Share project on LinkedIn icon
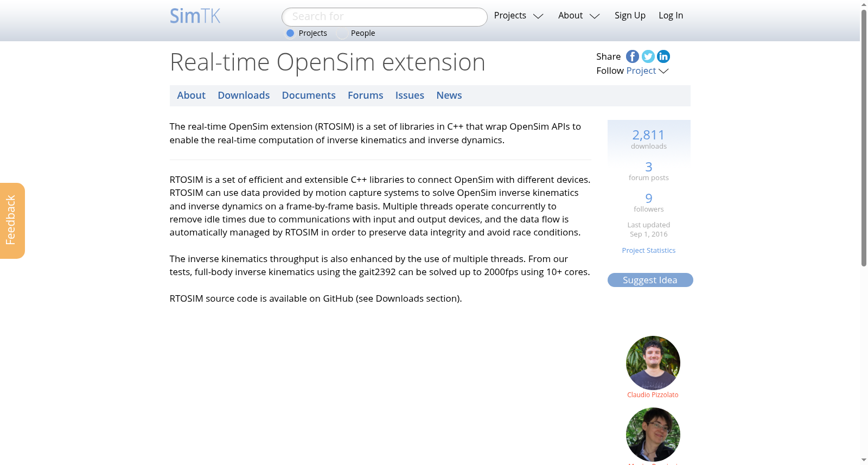This screenshot has width=868, height=465. click(x=663, y=56)
